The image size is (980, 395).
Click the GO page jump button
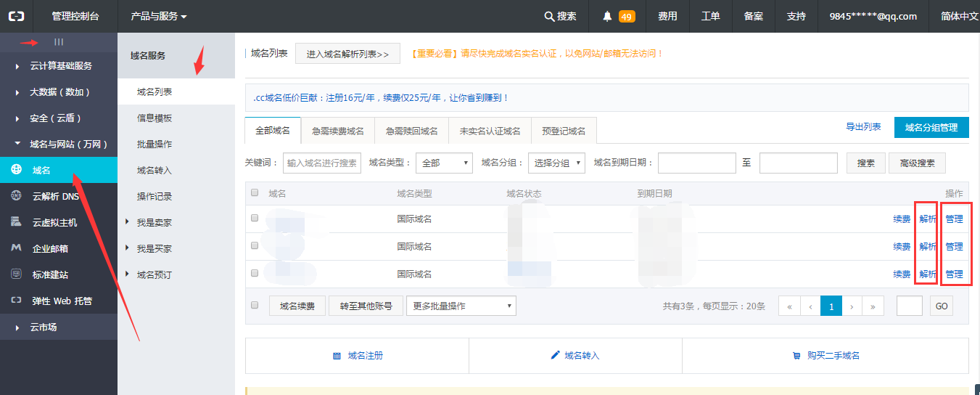click(942, 306)
